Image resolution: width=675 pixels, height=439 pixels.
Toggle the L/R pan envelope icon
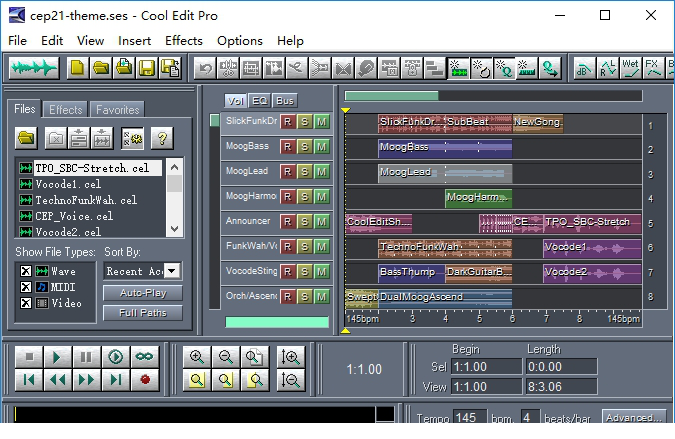tap(608, 68)
